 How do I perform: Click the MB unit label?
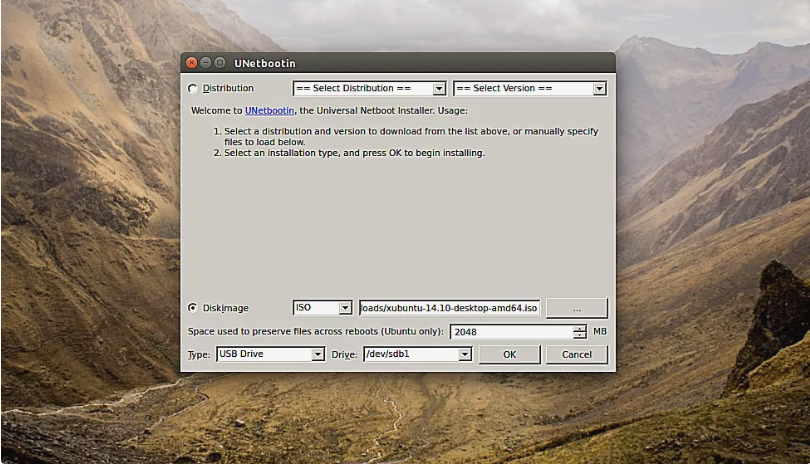click(x=600, y=331)
